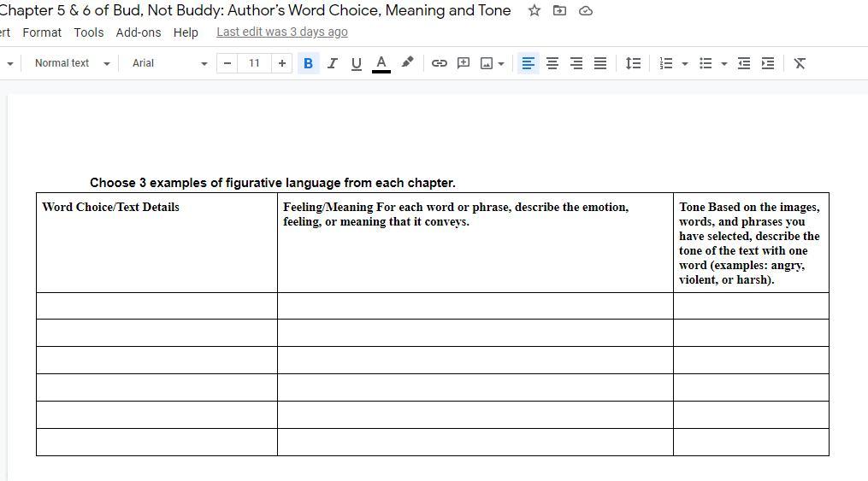Increase the indent
This screenshot has height=481, width=868.
coord(768,63)
